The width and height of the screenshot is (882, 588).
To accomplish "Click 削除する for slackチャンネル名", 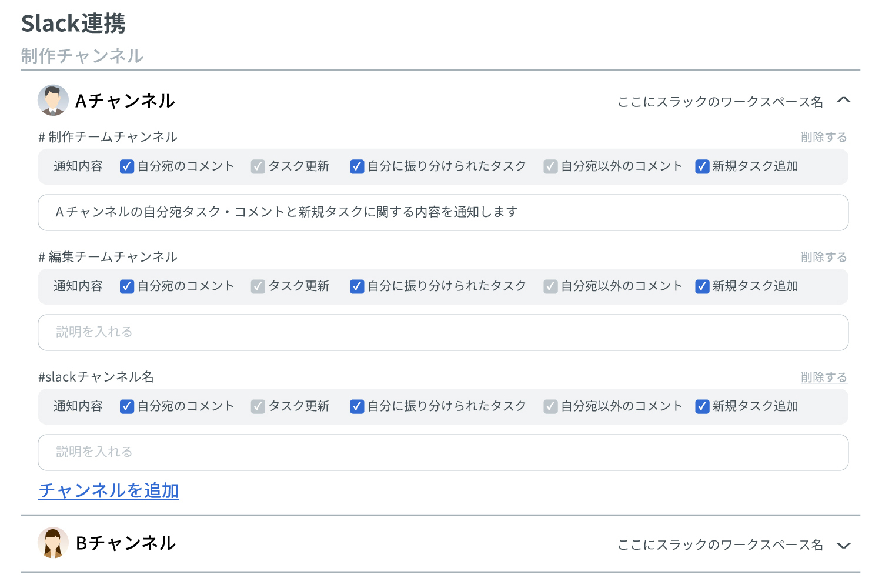I will click(823, 377).
